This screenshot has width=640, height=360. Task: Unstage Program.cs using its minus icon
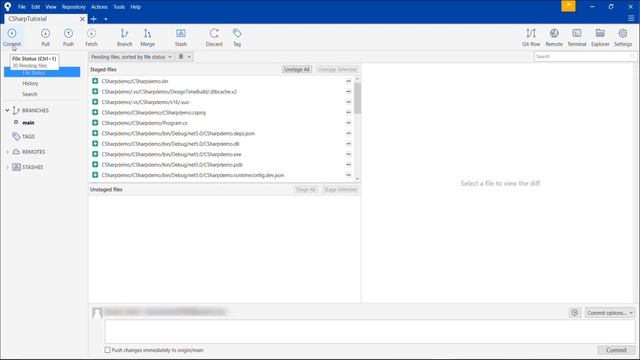[x=348, y=123]
